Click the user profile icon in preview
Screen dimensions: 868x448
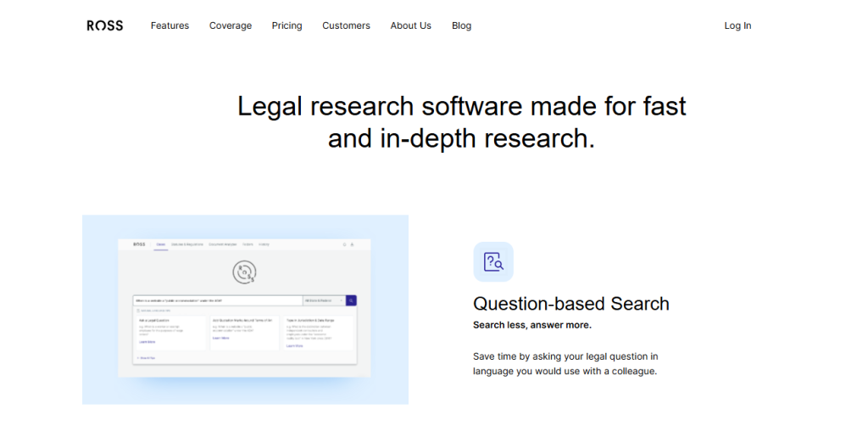(352, 244)
